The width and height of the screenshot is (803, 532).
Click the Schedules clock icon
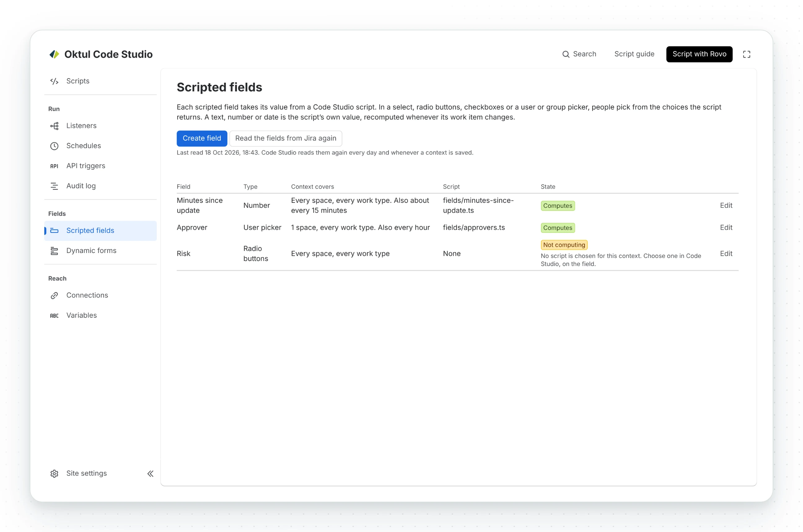[x=54, y=146]
